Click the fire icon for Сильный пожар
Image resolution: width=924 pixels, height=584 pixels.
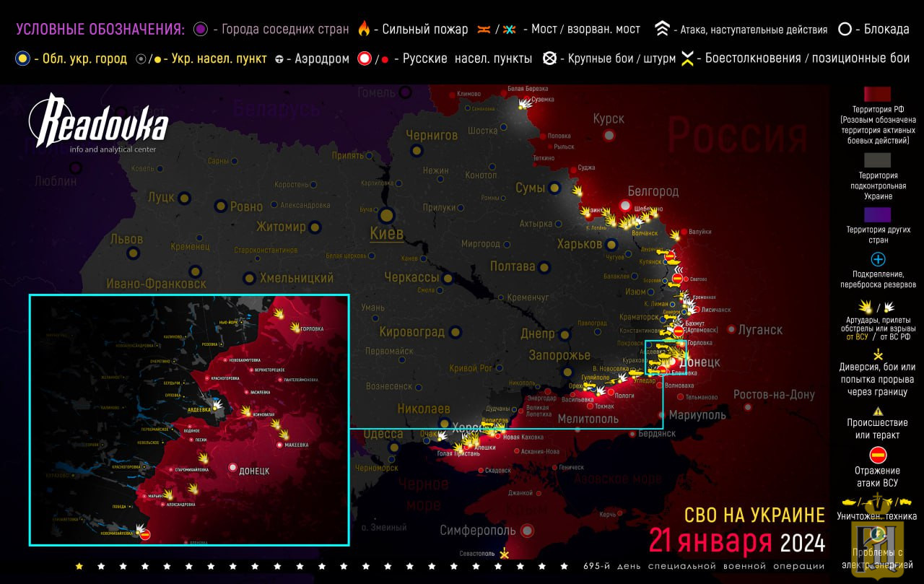364,29
